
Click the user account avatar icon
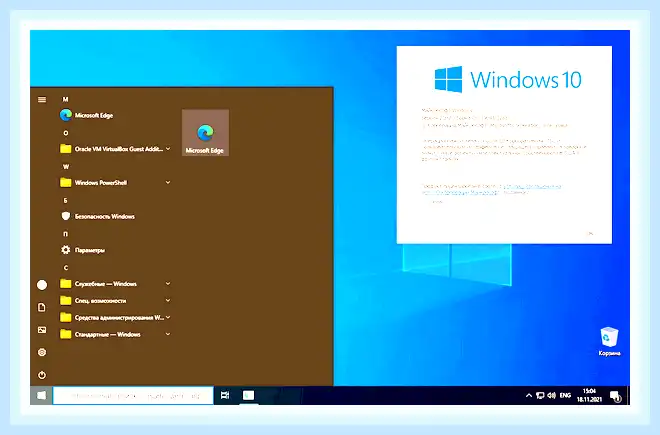[42, 285]
